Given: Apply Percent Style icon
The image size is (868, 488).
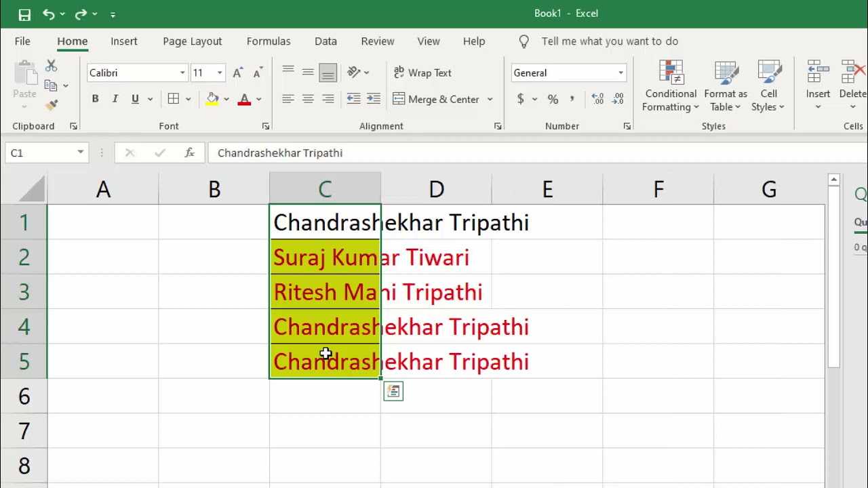Looking at the screenshot, I should [x=553, y=99].
